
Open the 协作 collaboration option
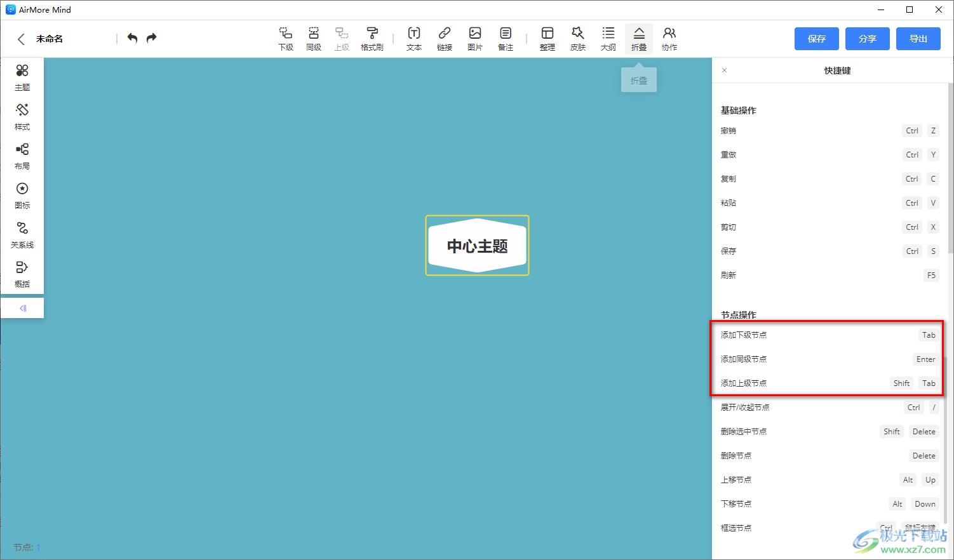tap(669, 39)
